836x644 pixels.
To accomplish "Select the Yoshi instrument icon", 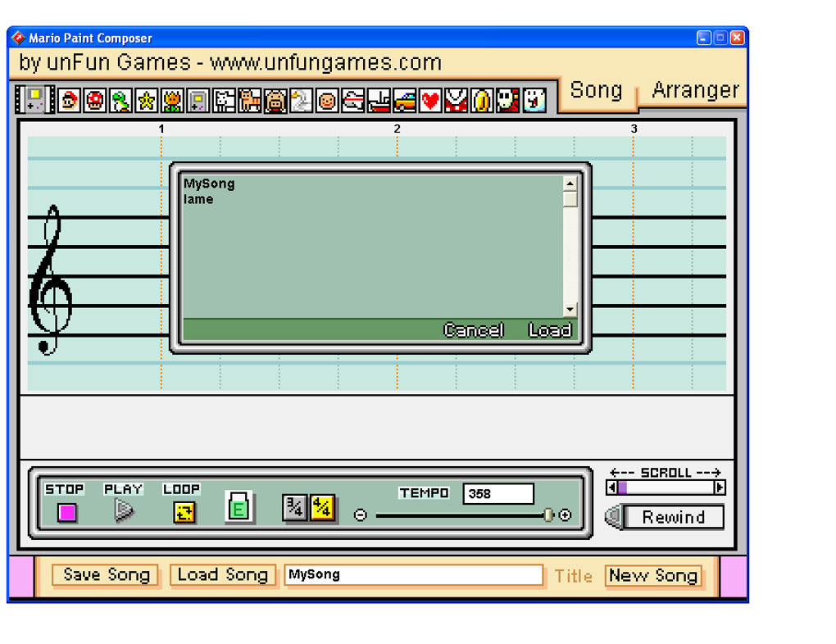I will [x=120, y=100].
